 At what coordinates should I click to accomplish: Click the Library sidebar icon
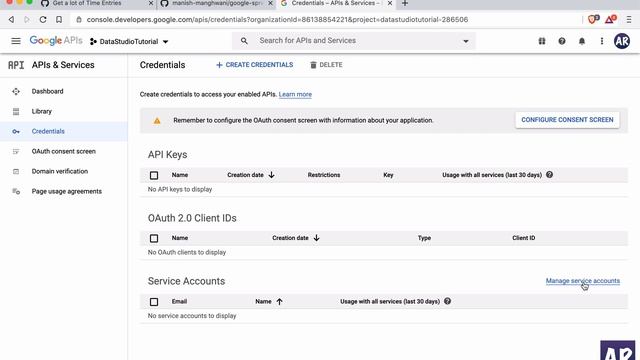[16, 111]
